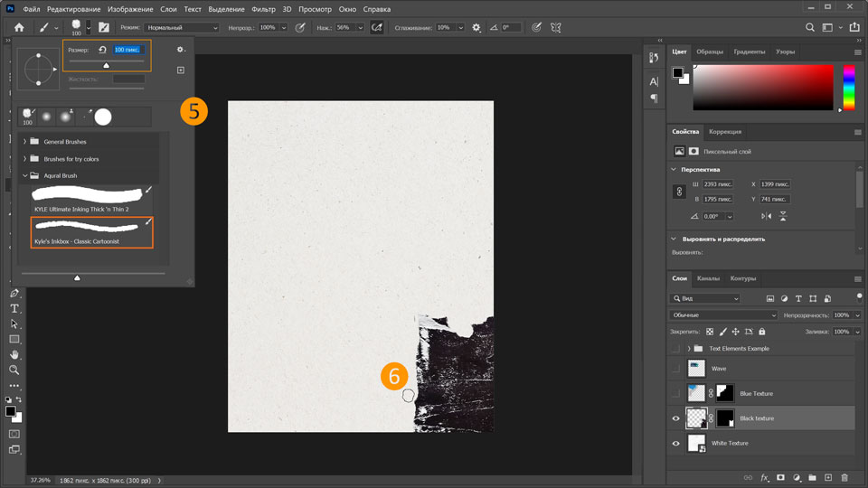868x488 pixels.
Task: Select the Hand tool
Action: point(14,354)
